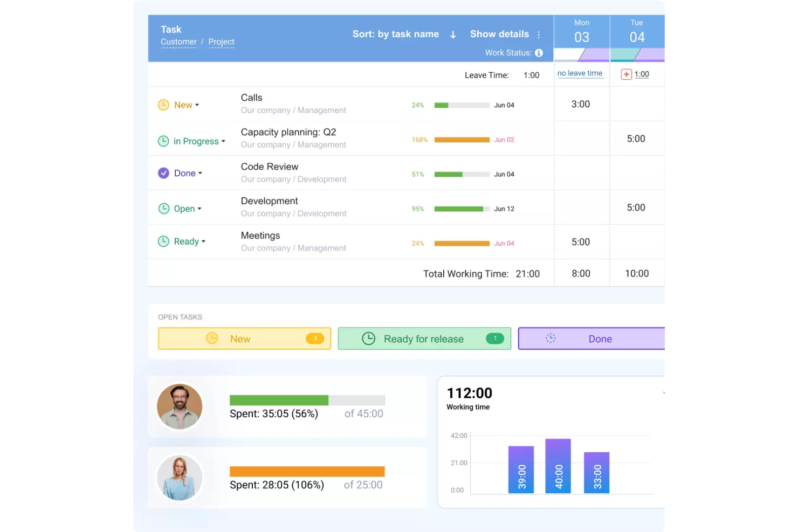Screen dimensions: 798x532
Task: Click the clock icon on Ready for release button
Action: coord(369,338)
